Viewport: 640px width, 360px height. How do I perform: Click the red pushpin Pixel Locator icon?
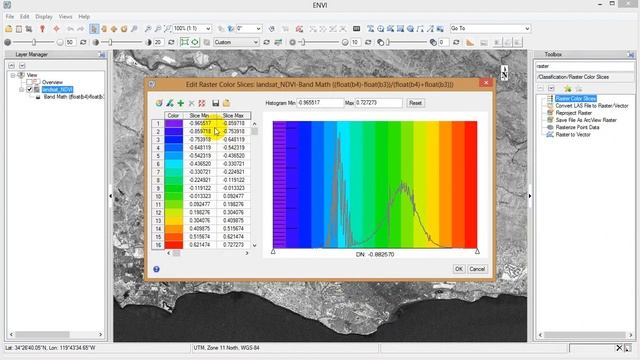tap(42, 29)
